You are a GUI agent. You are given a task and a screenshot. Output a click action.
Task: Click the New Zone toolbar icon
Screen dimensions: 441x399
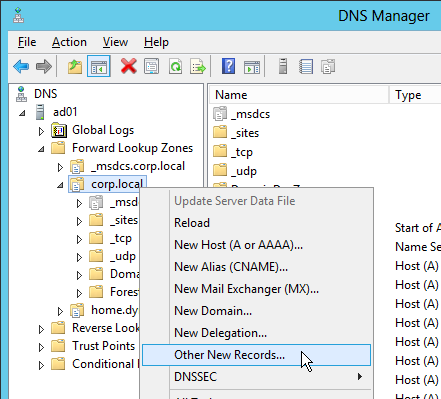(x=328, y=66)
